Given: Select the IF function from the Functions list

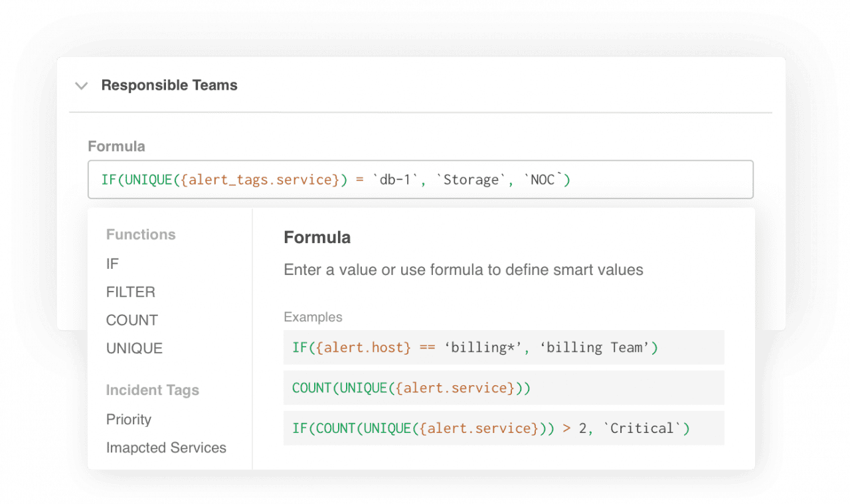Looking at the screenshot, I should tap(112, 264).
